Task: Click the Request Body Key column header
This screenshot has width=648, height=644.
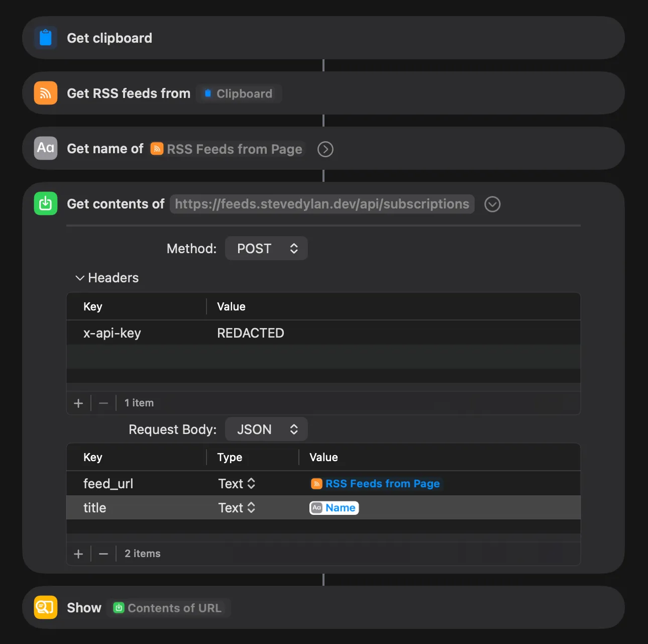Action: [93, 457]
